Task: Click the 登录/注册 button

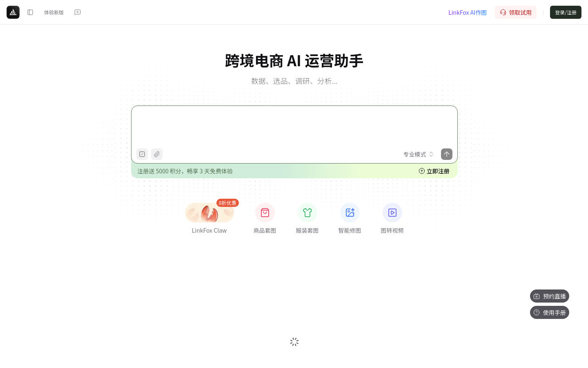Action: coord(566,12)
